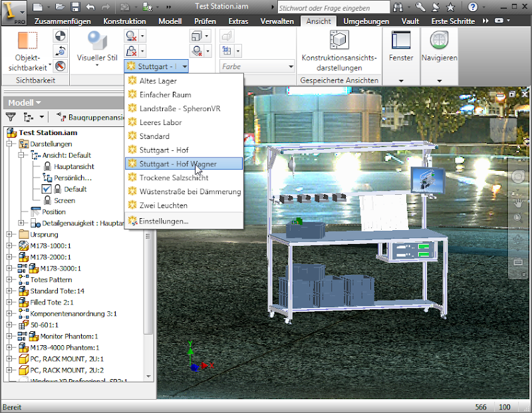Choose Wüstenstraße bei Dämmerung lighting

tap(184, 192)
